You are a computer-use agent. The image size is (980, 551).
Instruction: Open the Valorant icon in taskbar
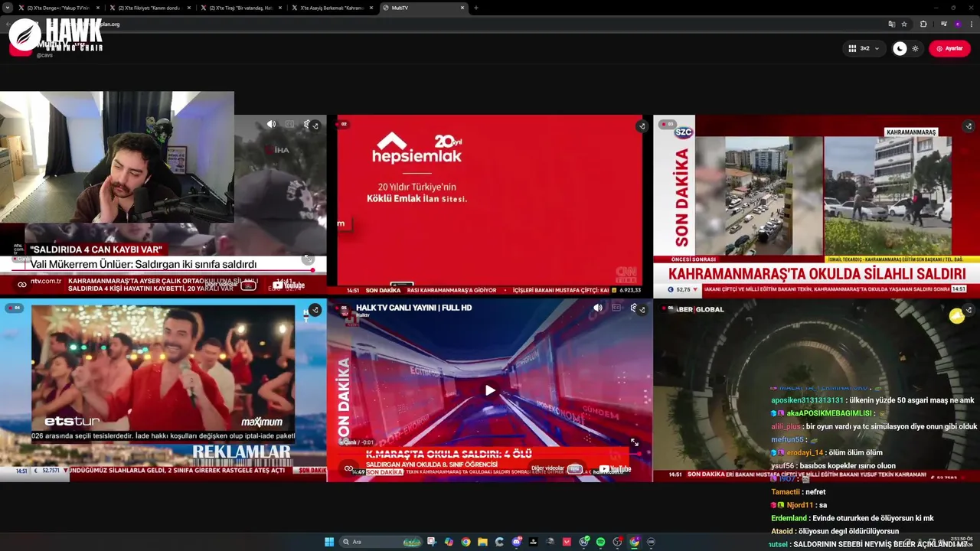567,542
